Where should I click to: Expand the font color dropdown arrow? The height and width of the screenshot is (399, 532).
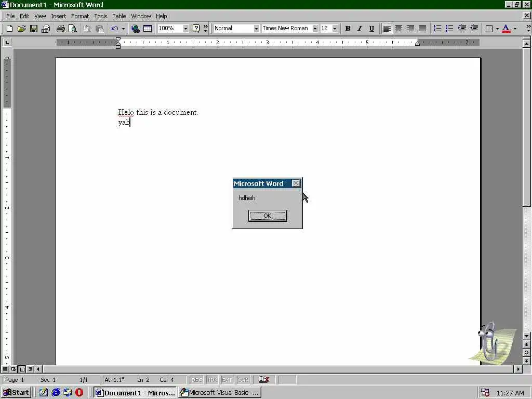[515, 29]
